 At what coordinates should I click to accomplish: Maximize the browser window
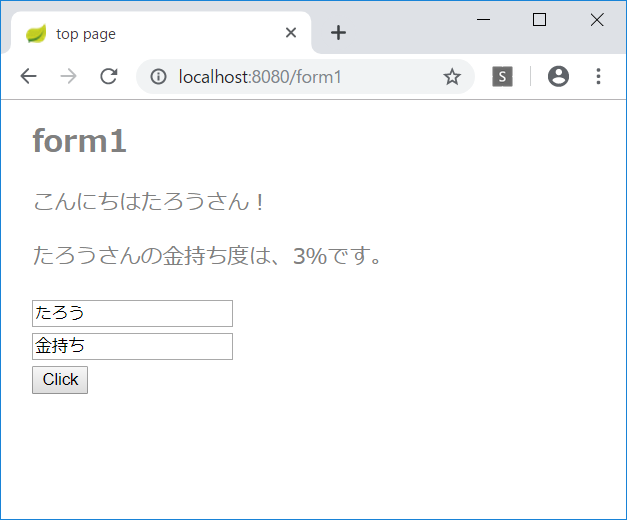click(x=540, y=20)
